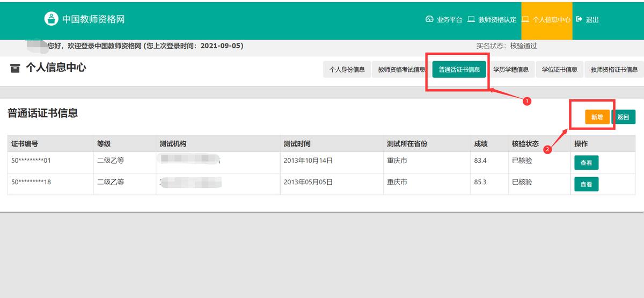Image resolution: width=644 pixels, height=298 pixels.
Task: Switch to the 教师资格考试信息 tab
Action: click(401, 69)
